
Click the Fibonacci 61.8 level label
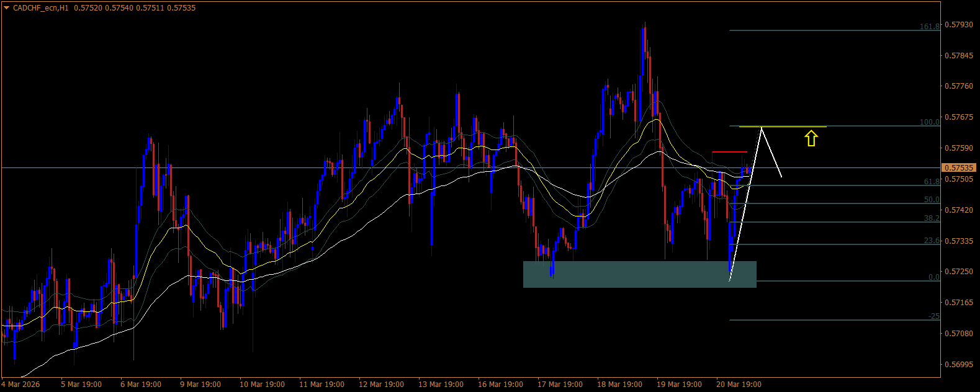point(932,182)
